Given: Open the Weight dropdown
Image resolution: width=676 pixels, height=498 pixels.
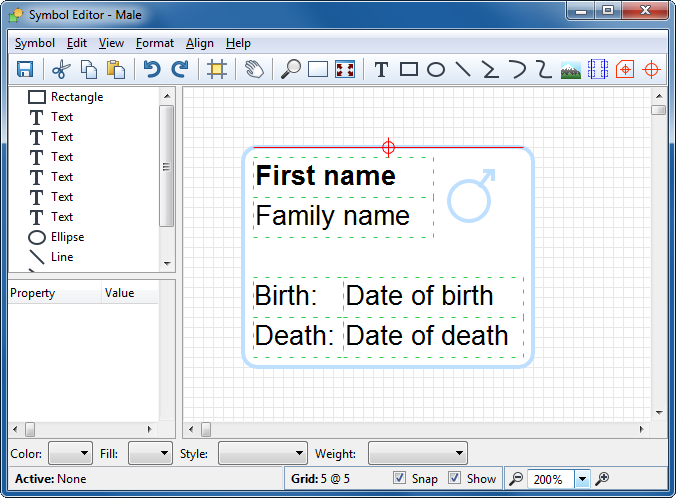Looking at the screenshot, I should [418, 453].
